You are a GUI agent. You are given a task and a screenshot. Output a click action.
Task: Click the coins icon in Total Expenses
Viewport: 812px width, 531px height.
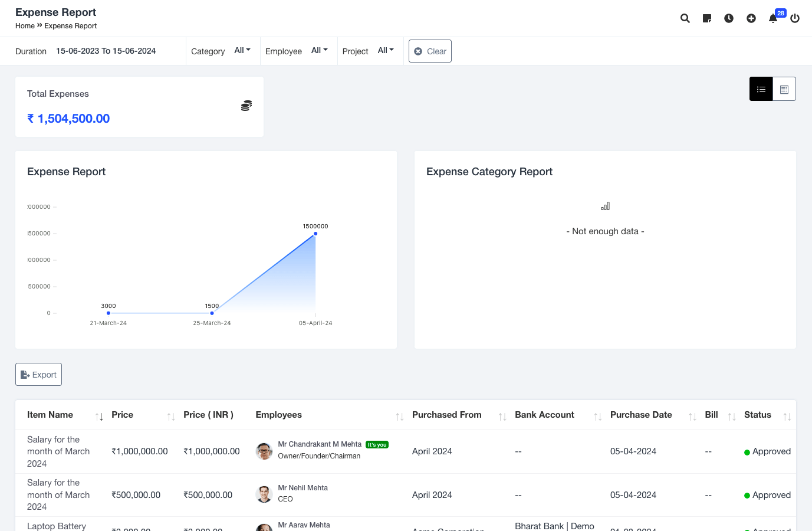246,106
